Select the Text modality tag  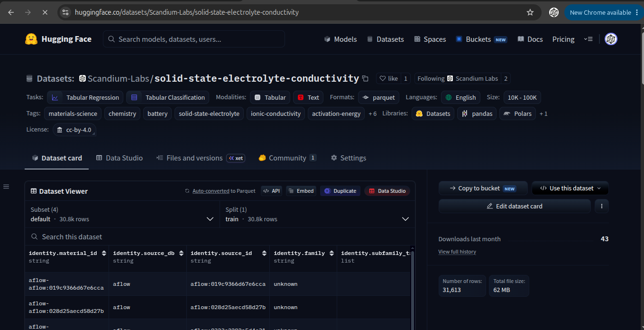coord(308,97)
